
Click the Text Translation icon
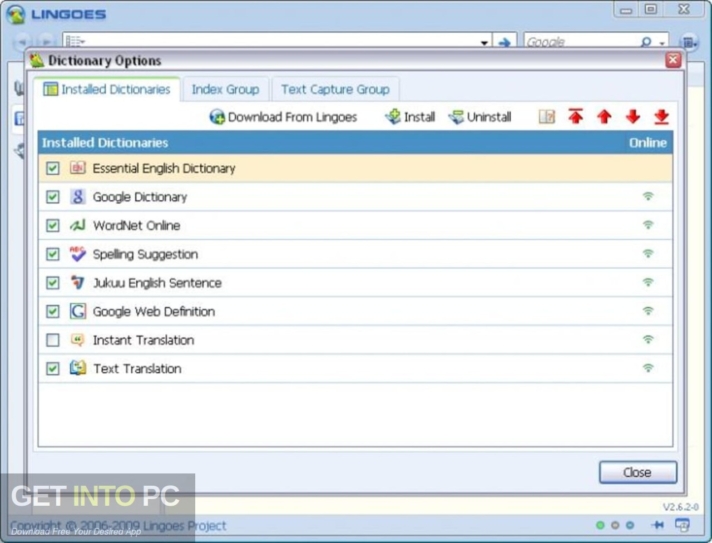pos(78,368)
